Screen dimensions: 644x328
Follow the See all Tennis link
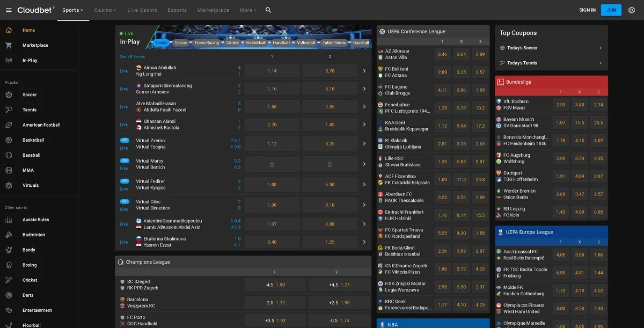pyautogui.click(x=132, y=56)
